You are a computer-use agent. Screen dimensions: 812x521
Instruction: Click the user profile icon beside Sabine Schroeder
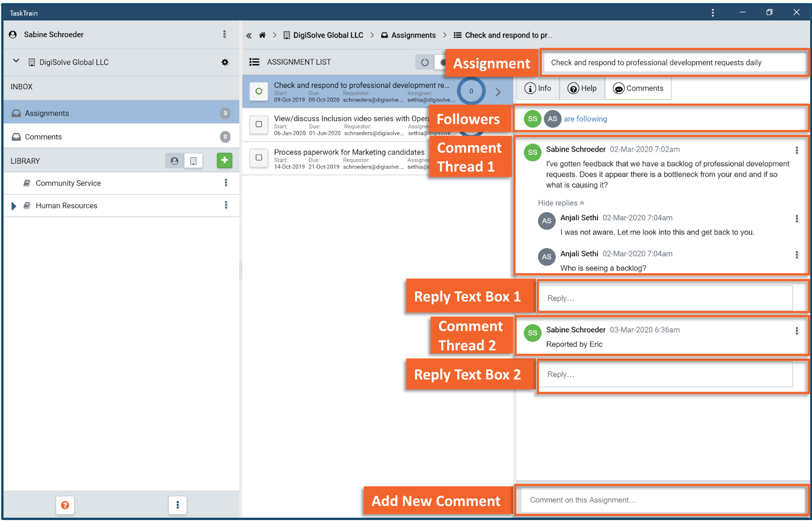point(13,34)
